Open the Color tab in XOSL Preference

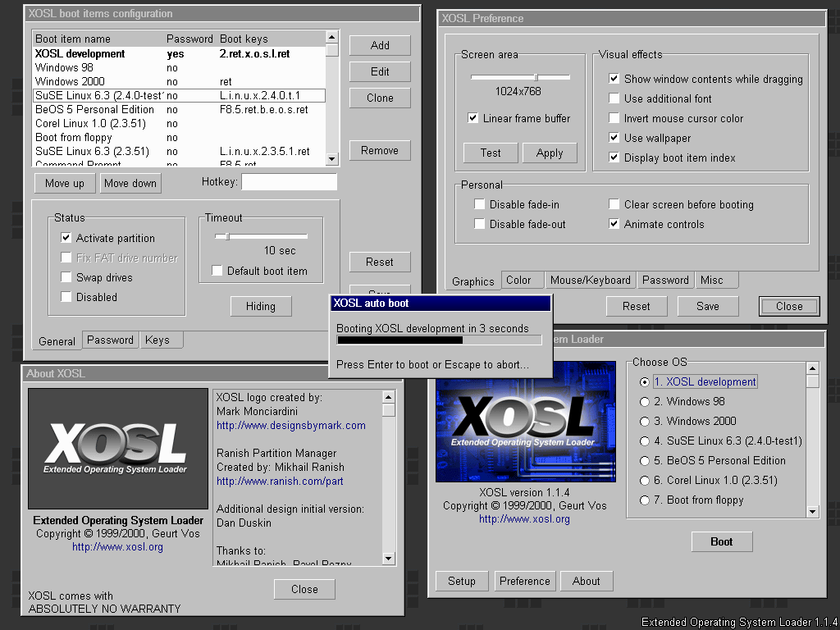click(x=518, y=280)
